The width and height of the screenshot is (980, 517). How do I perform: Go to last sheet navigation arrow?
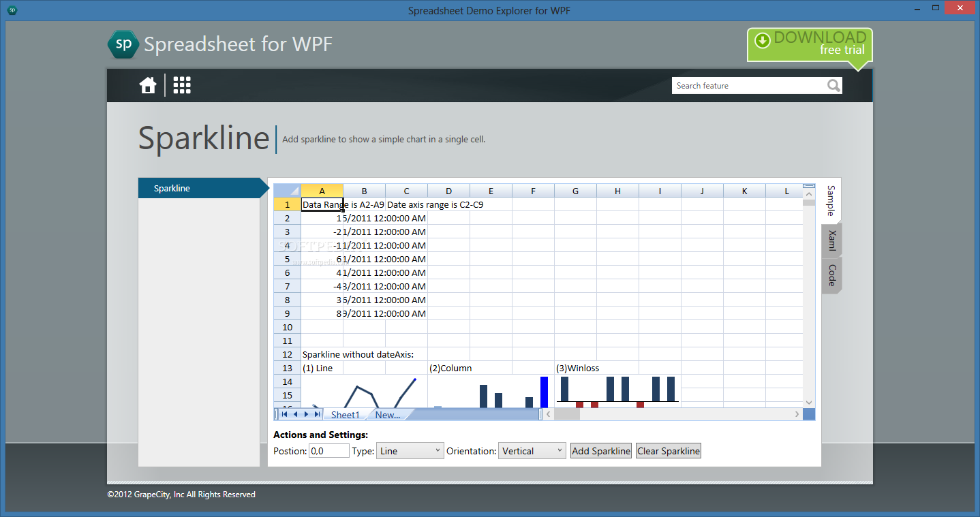317,414
